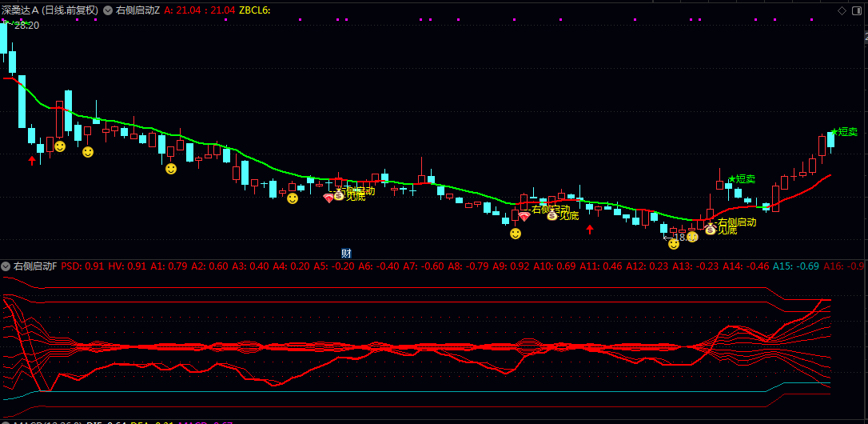Click the 右侧启动Z indicator name
868x424 pixels.
(137, 10)
